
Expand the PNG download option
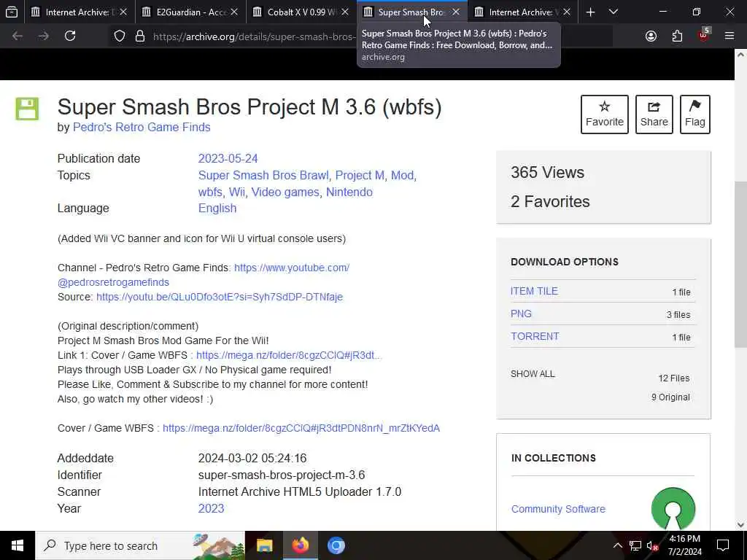point(521,314)
